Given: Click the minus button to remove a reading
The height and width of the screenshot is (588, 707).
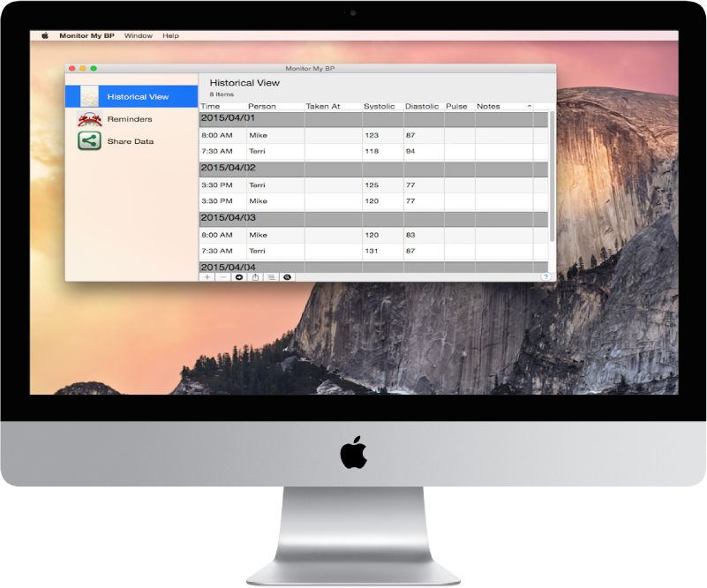Looking at the screenshot, I should (x=223, y=277).
